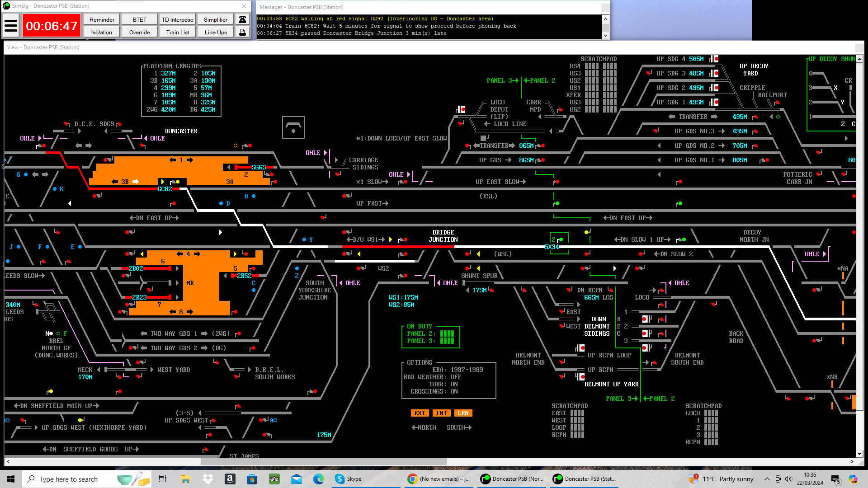
Task: Open File Explorer from taskbar
Action: pos(185,479)
